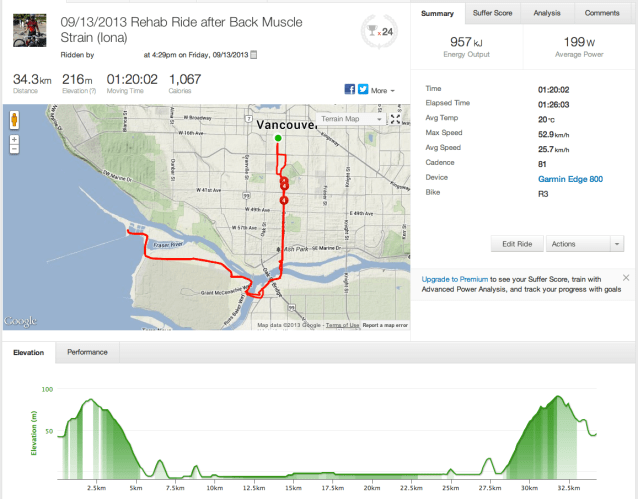Open the Analysis tab
Screen dimensions: 638x499
click(547, 13)
